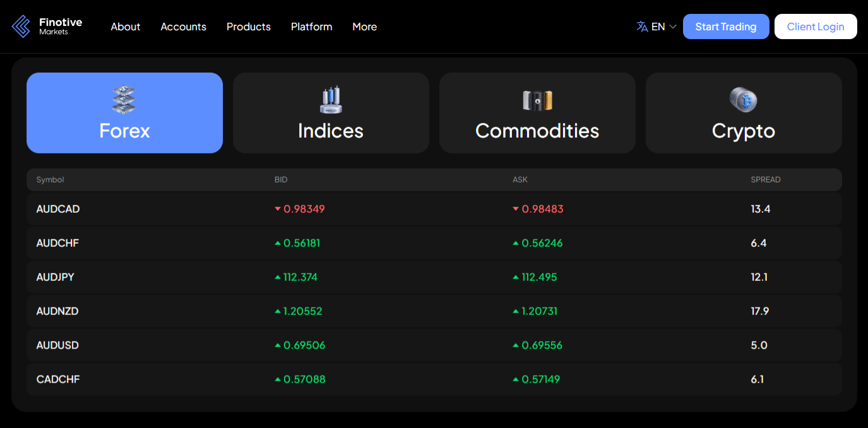
Task: Switch to the Indices tab
Action: pyautogui.click(x=331, y=113)
